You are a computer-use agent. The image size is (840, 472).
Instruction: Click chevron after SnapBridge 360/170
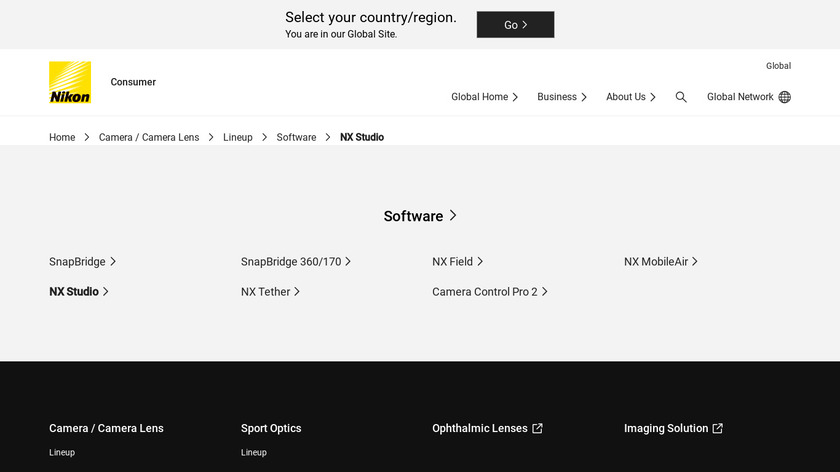coord(348,261)
